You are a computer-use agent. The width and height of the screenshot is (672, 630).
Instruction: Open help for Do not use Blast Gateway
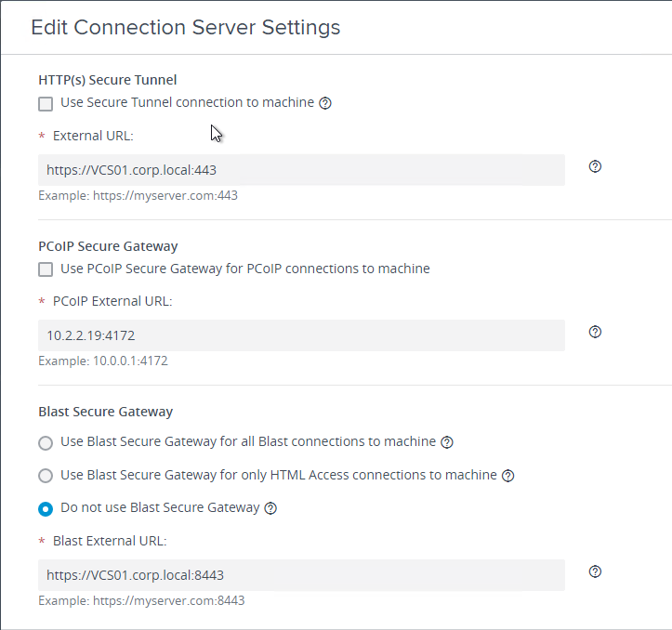coord(270,508)
